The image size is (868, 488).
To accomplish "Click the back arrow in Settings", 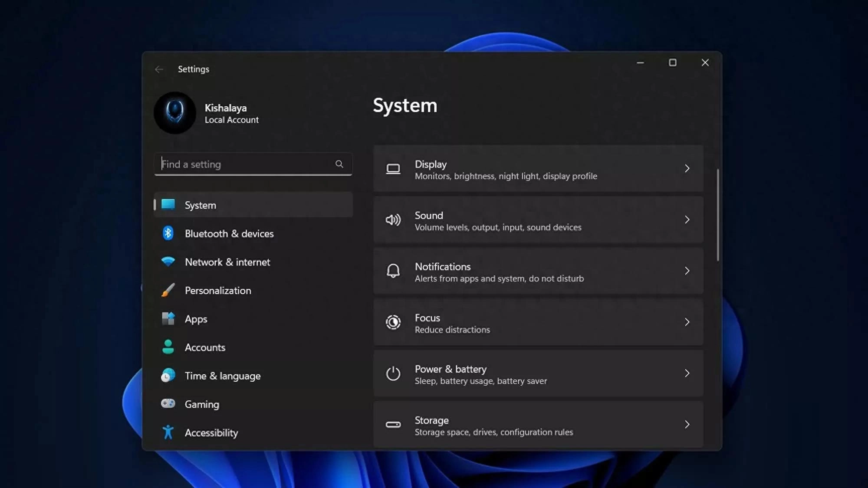I will pyautogui.click(x=159, y=69).
